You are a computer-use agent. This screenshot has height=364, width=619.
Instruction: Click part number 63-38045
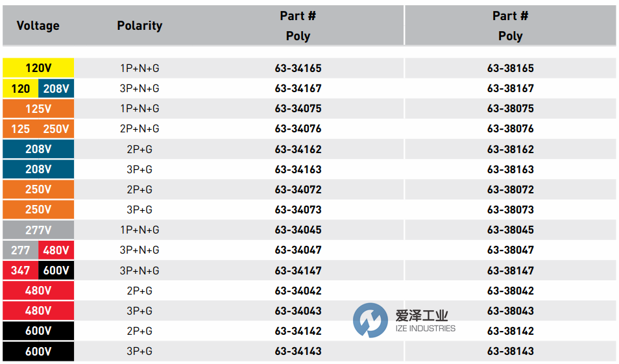click(x=511, y=230)
